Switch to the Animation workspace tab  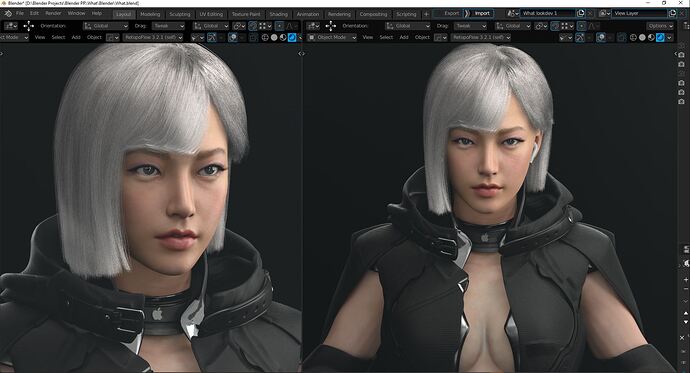pos(308,14)
